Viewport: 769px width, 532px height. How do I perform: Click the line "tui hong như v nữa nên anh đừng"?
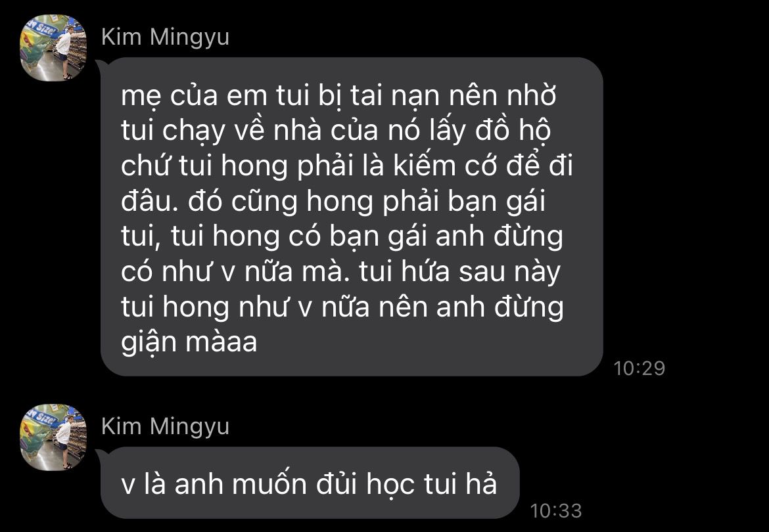pos(342,307)
